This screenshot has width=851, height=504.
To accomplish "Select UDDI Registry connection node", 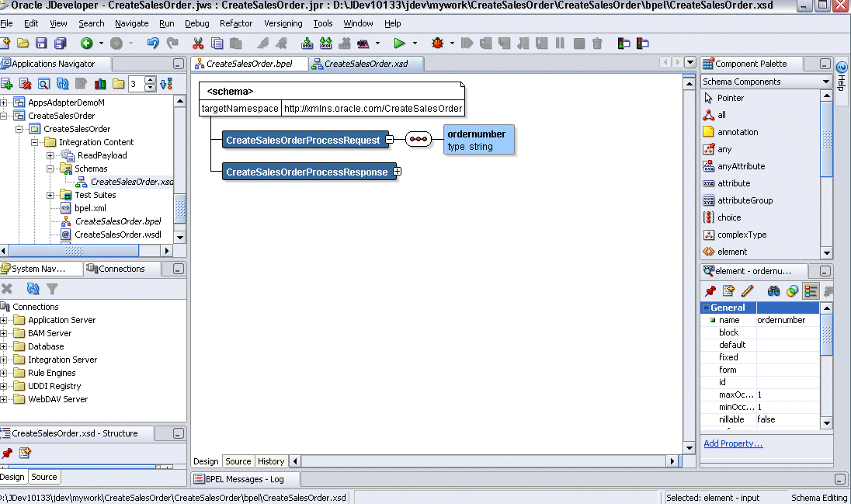I will tap(54, 386).
